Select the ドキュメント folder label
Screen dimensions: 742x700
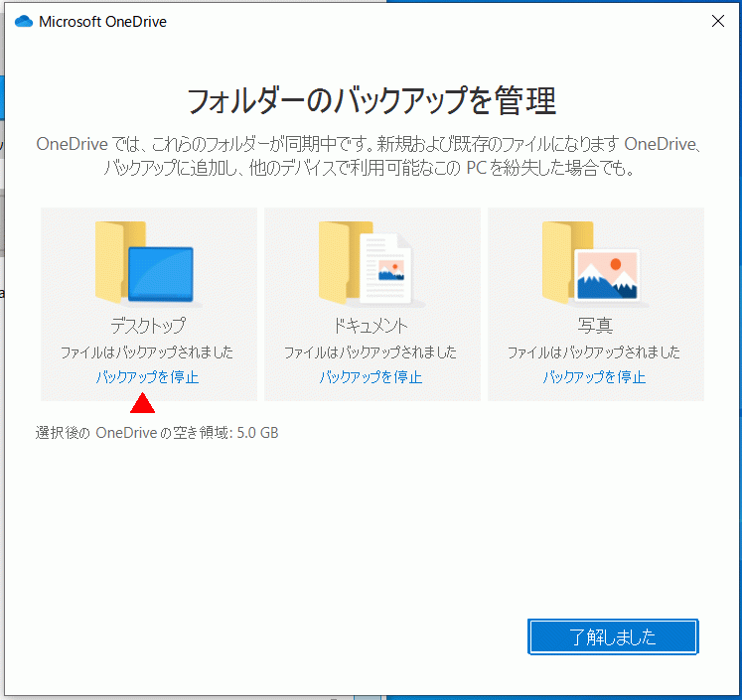371,326
